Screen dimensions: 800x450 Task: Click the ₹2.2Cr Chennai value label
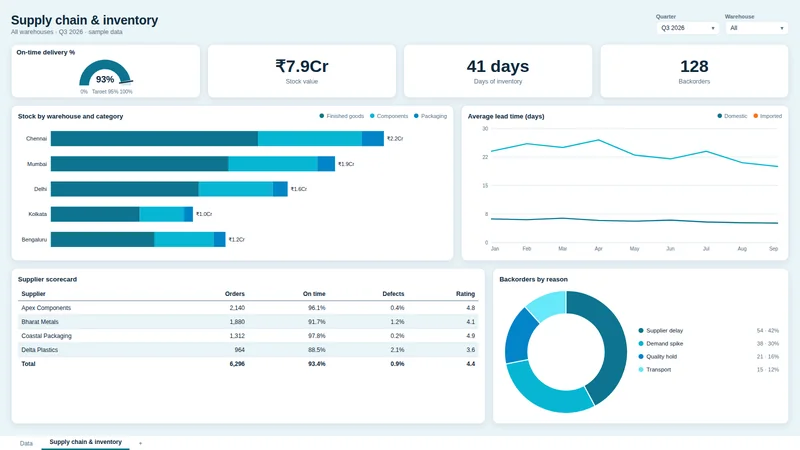(395, 139)
